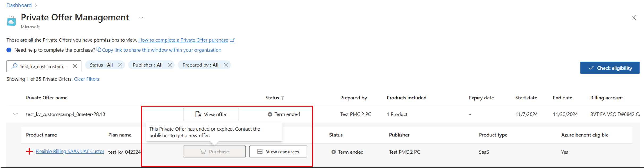Screen dimensions: 644x168
Task: Open the Prepared by filter dropdown
Action: 200,65
